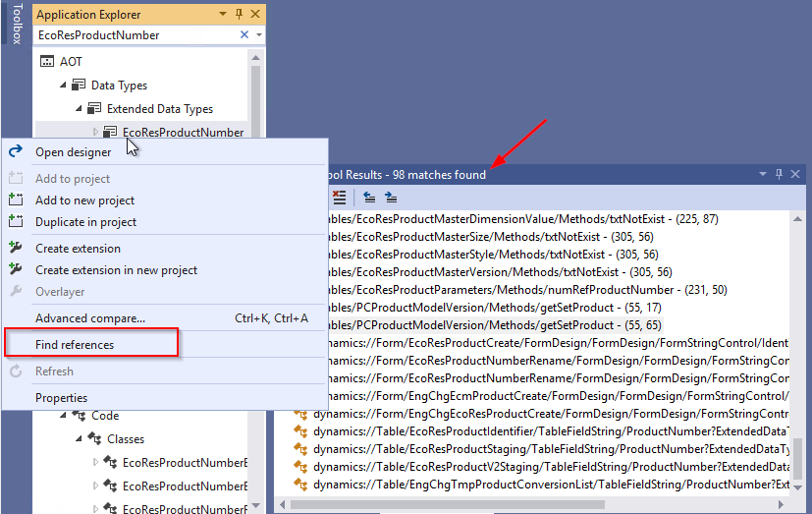Collapse the Data Types node
Screen dimensions: 812x514
(63, 85)
